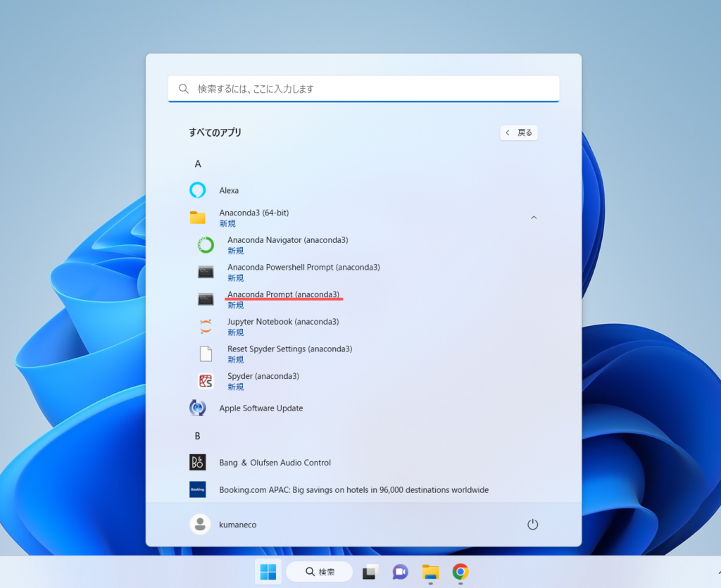The height and width of the screenshot is (588, 721).
Task: Click the Apple Software Update icon
Action: click(198, 408)
